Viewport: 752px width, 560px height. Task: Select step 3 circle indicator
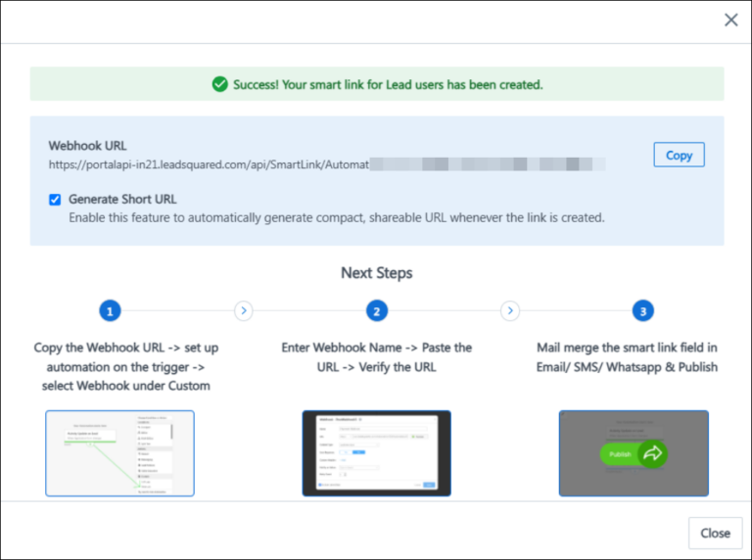(642, 311)
